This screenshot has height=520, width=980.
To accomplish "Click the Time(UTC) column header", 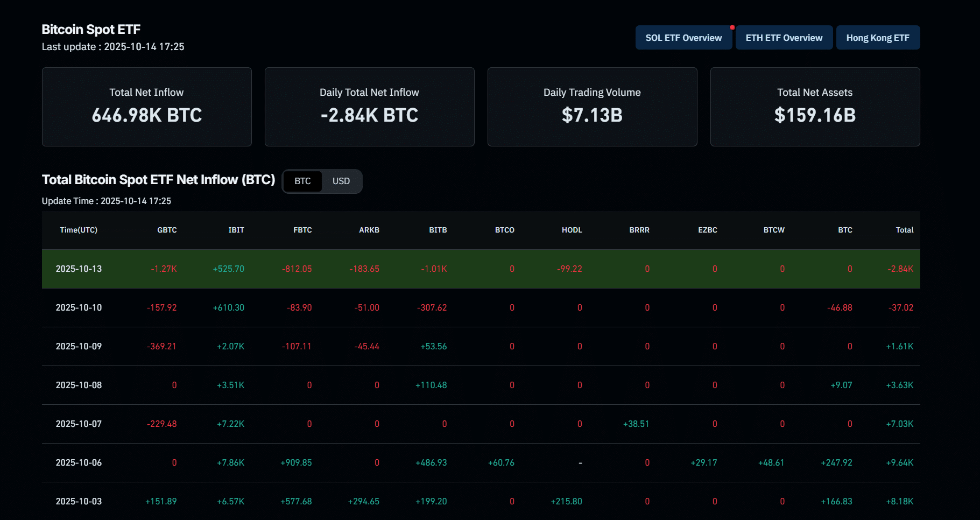I will click(79, 230).
